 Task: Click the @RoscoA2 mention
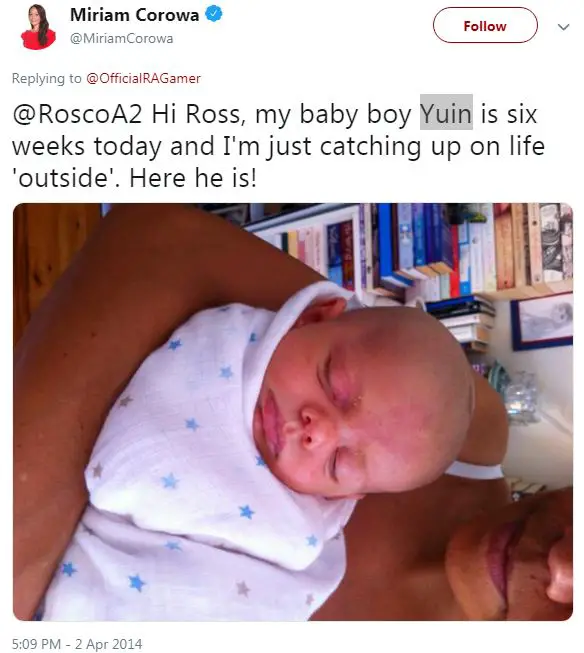(x=77, y=114)
